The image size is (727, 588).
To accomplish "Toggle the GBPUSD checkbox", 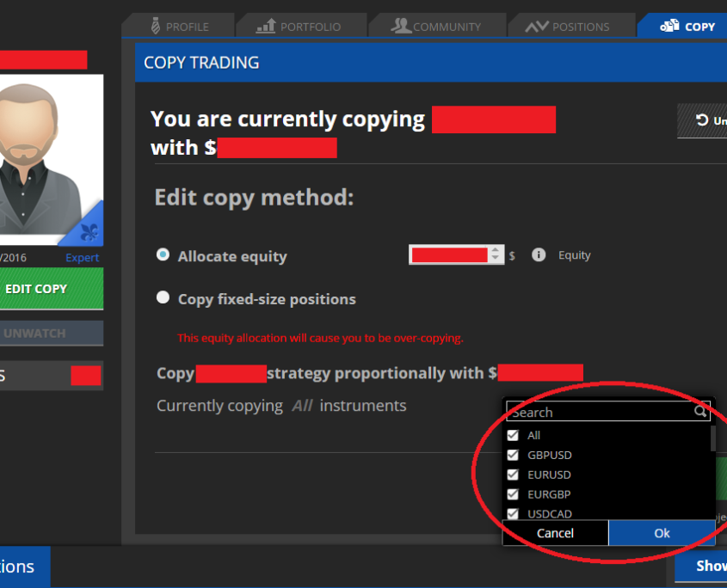I will pos(514,456).
